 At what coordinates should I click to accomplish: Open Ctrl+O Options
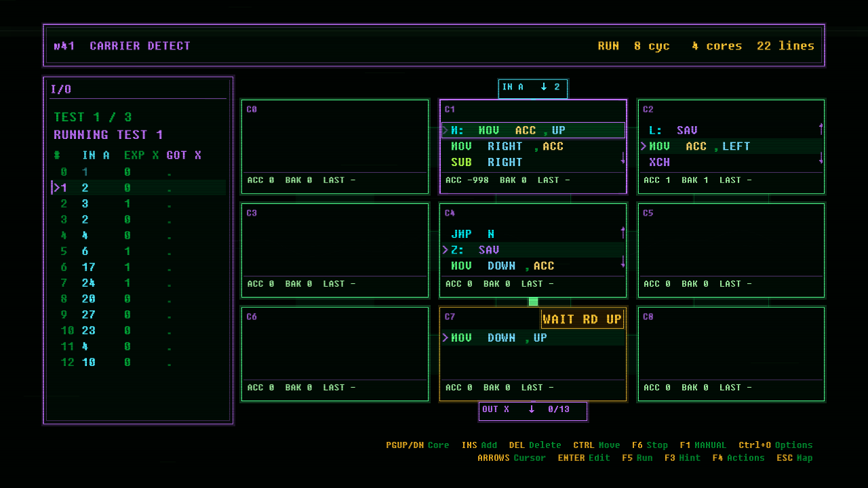click(776, 445)
